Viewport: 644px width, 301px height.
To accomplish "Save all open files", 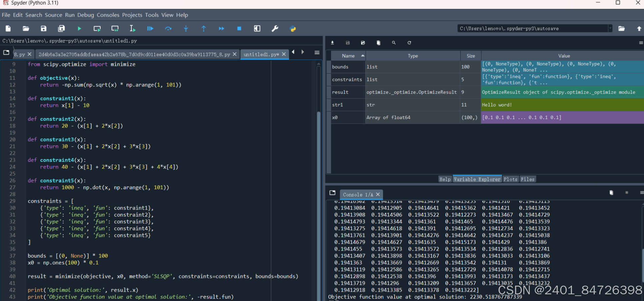I will (x=61, y=29).
